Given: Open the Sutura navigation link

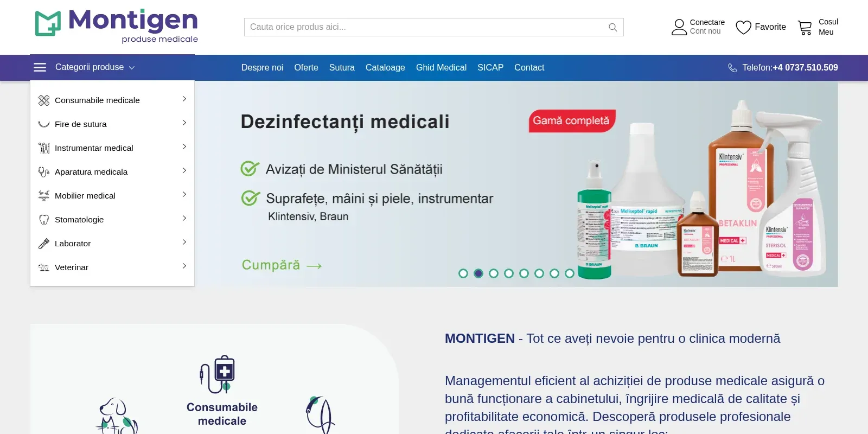Looking at the screenshot, I should coord(342,68).
